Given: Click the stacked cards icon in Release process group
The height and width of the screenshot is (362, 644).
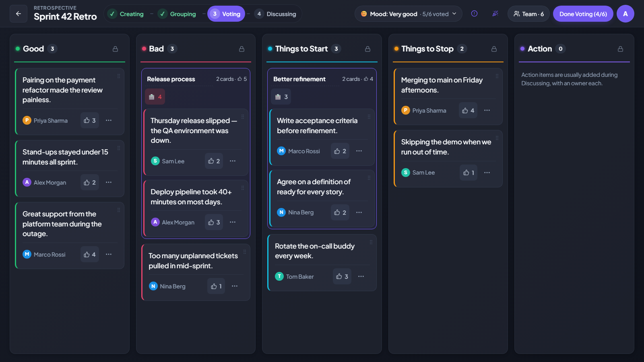Looking at the screenshot, I should pos(155,97).
